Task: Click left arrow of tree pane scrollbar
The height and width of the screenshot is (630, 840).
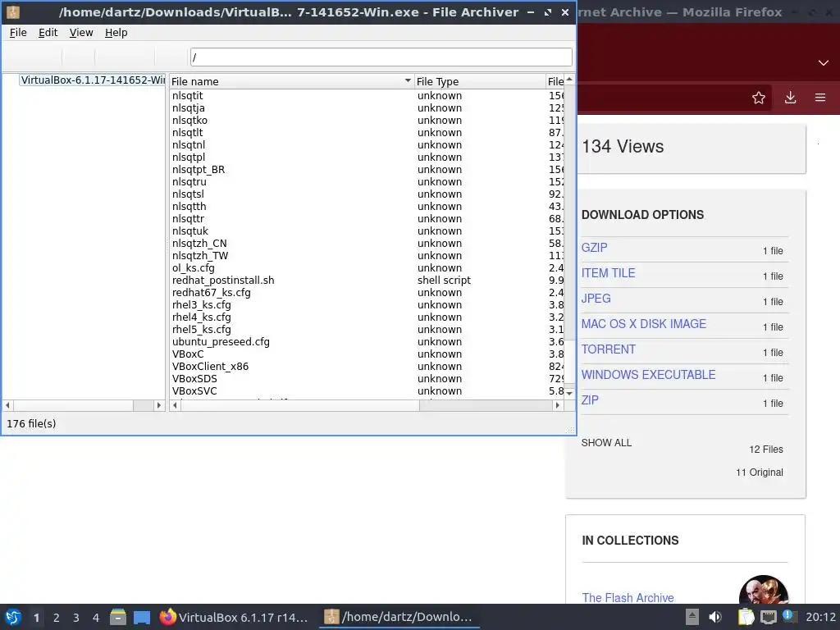Action: pyautogui.click(x=7, y=405)
